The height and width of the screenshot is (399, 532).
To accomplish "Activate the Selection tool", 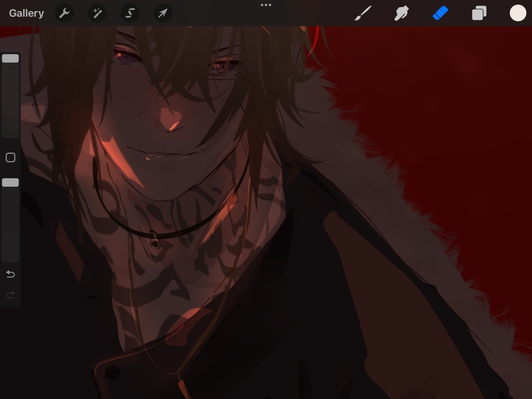I will point(130,13).
